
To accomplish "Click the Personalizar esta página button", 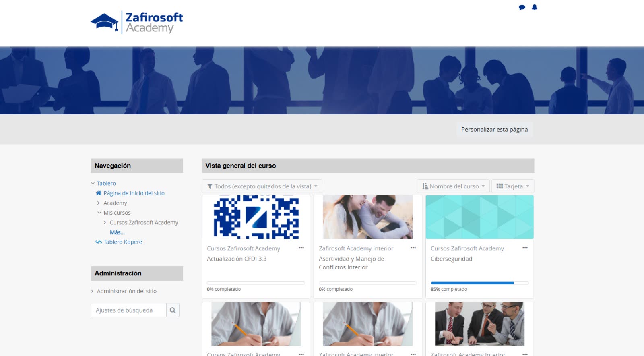I will 494,130.
